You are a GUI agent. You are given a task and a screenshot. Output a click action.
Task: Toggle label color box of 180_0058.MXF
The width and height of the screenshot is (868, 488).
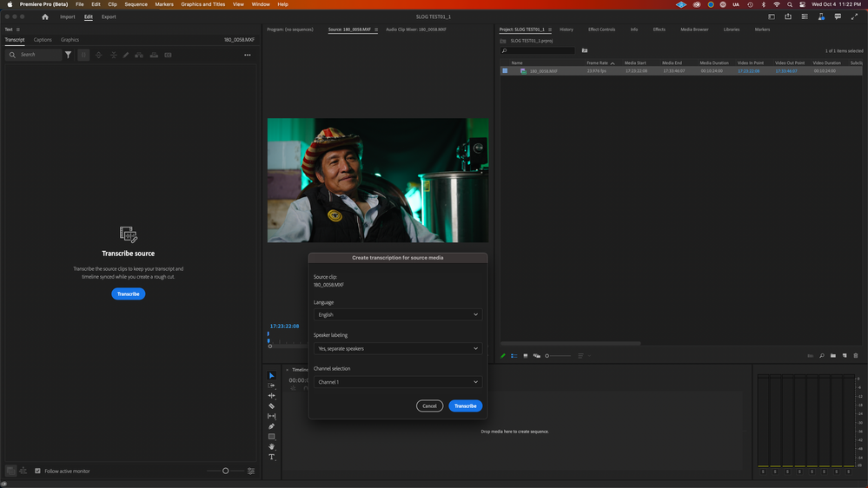pos(505,71)
